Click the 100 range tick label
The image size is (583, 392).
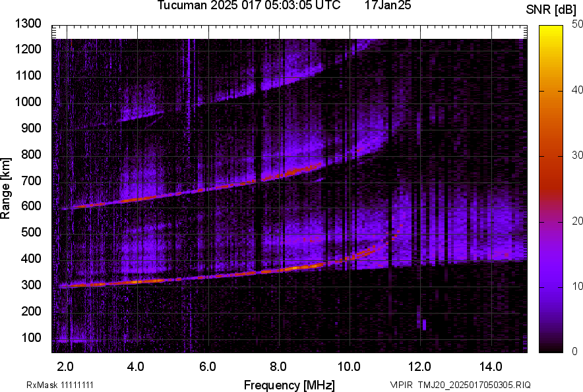tap(32, 337)
